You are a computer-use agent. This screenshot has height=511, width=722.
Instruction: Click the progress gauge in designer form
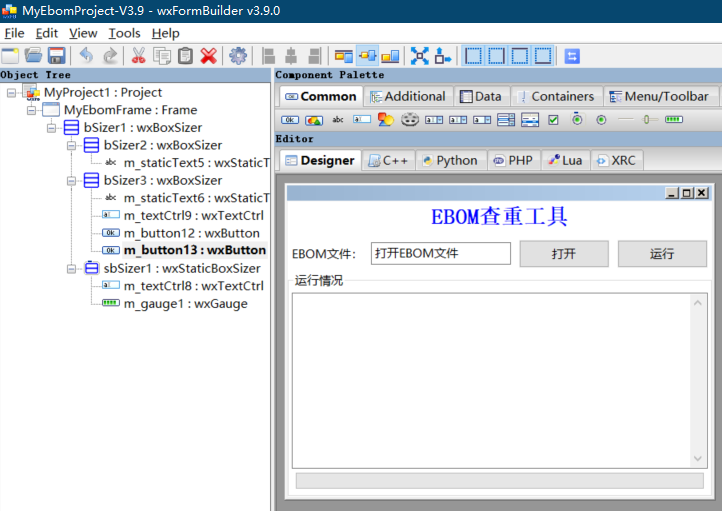(500, 481)
